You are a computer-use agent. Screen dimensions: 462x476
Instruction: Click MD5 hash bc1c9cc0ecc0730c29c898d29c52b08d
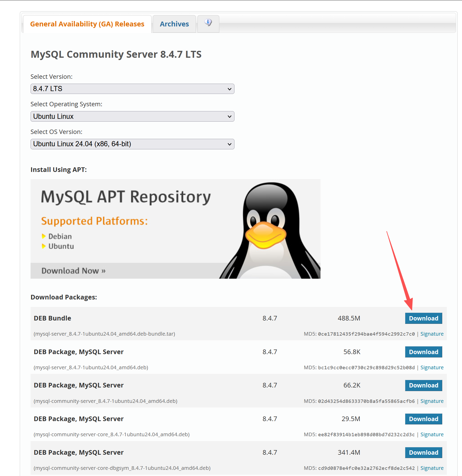pos(366,367)
